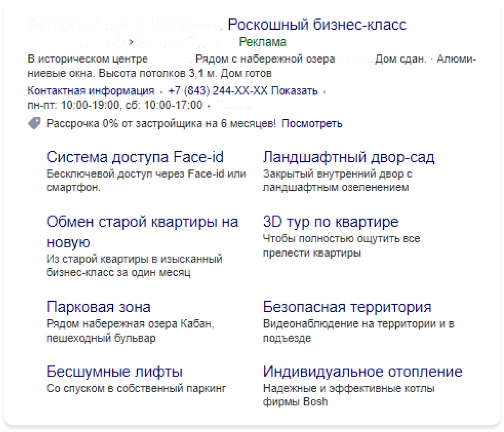Click description 'Надежные и эффективные котлы фирмы Bosh'
This screenshot has height=432, width=504.
click(348, 395)
